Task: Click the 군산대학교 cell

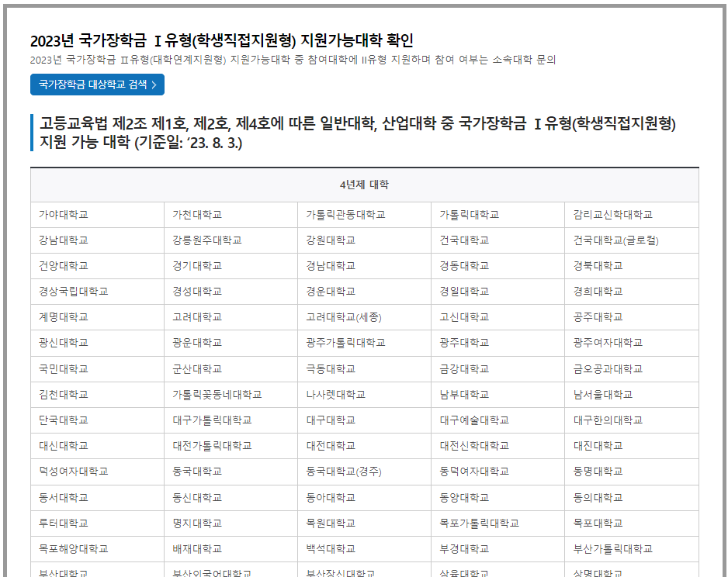Action: coord(231,369)
